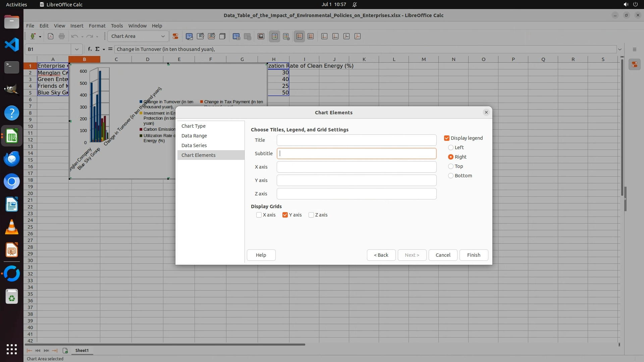Image resolution: width=644 pixels, height=362 pixels.
Task: Toggle the Vertical Grids toolbar icon
Action: click(311, 36)
